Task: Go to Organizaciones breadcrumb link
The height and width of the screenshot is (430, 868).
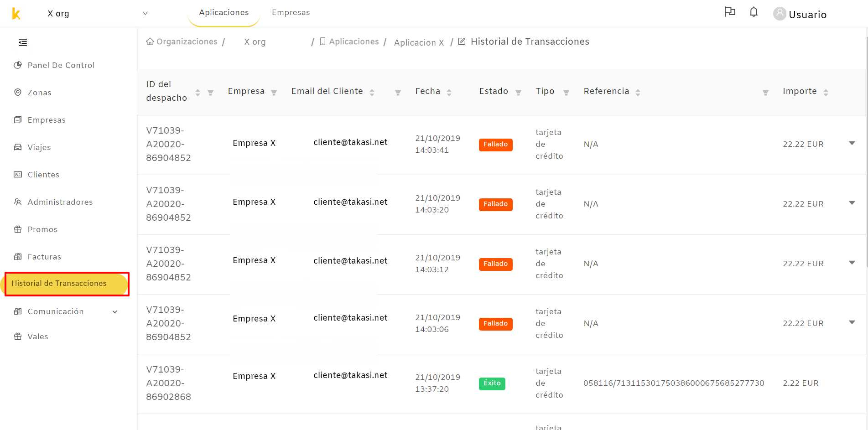Action: pos(187,41)
